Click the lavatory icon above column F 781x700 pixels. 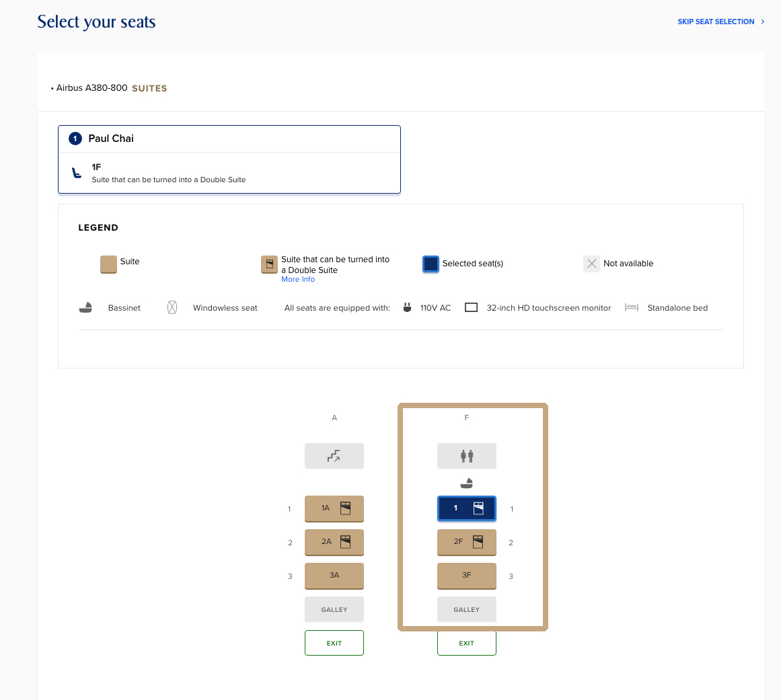(x=466, y=456)
